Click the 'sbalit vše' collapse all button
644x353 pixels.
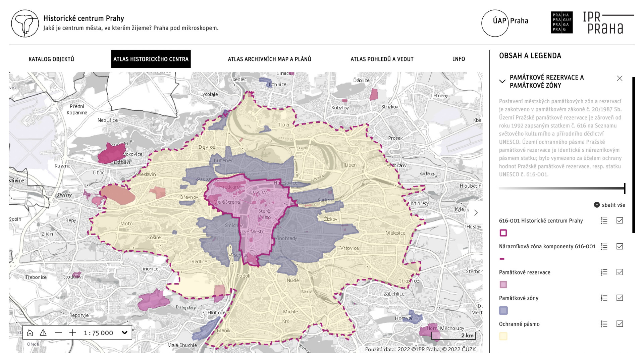click(x=609, y=205)
